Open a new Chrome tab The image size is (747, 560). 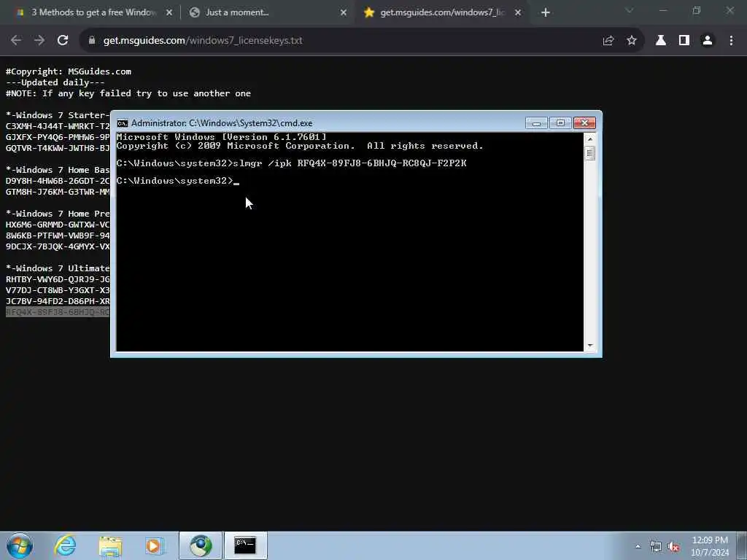coord(546,12)
